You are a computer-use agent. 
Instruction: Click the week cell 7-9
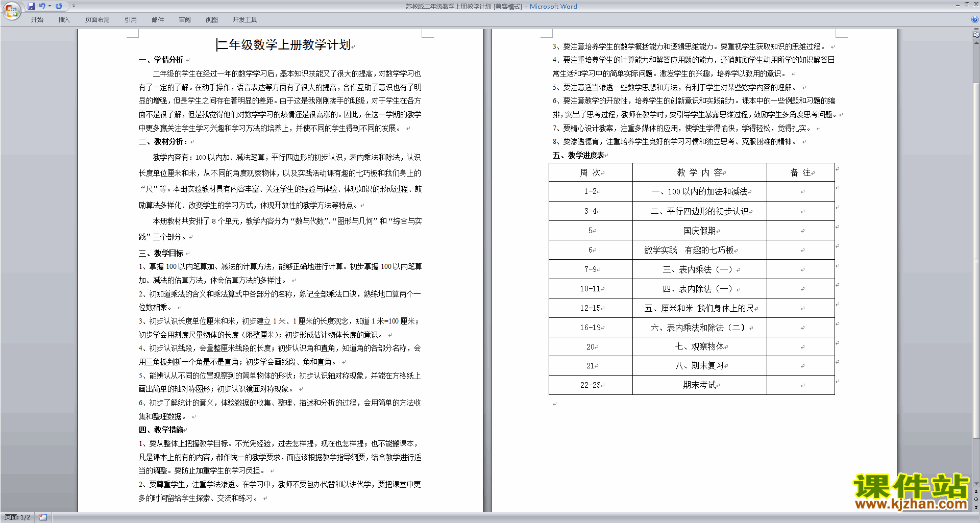coord(591,269)
